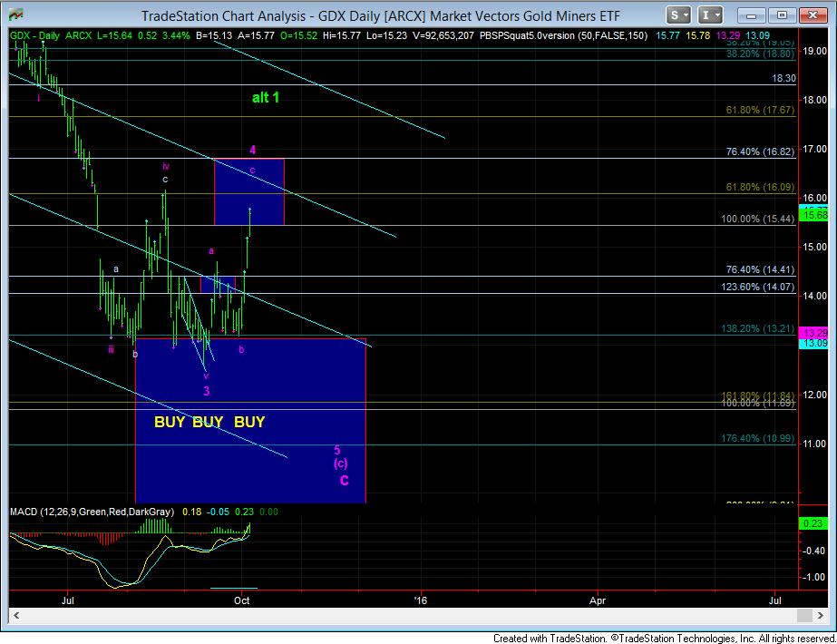Click the '100.00% (15.44)' Fibonacci level label
Viewport: 837px width, 644px height.
click(757, 219)
